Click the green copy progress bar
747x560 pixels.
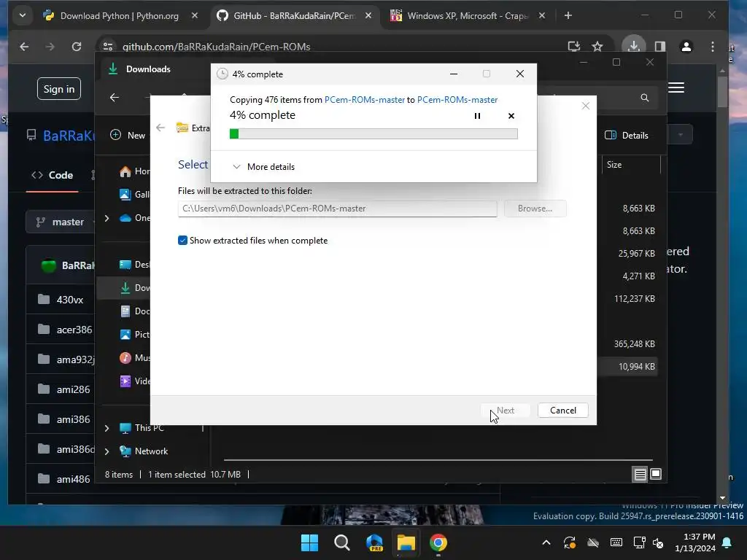[373, 134]
